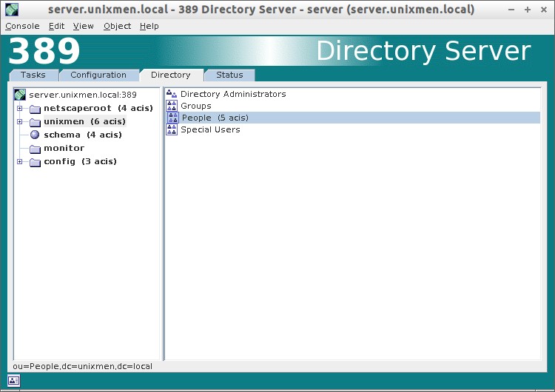555x392 pixels.
Task: Click the DN text ou=People,dc=unixmen,dc=local
Action: tap(83, 366)
